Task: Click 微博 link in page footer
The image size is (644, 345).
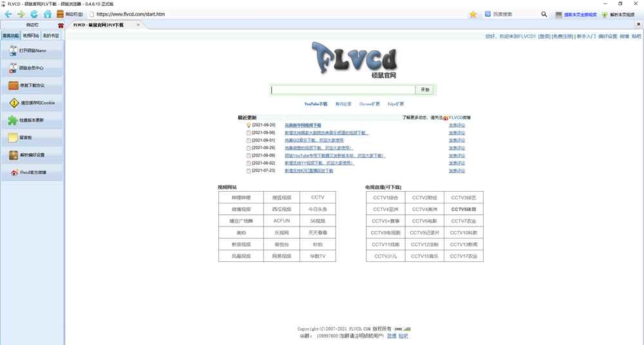Action: (392, 336)
